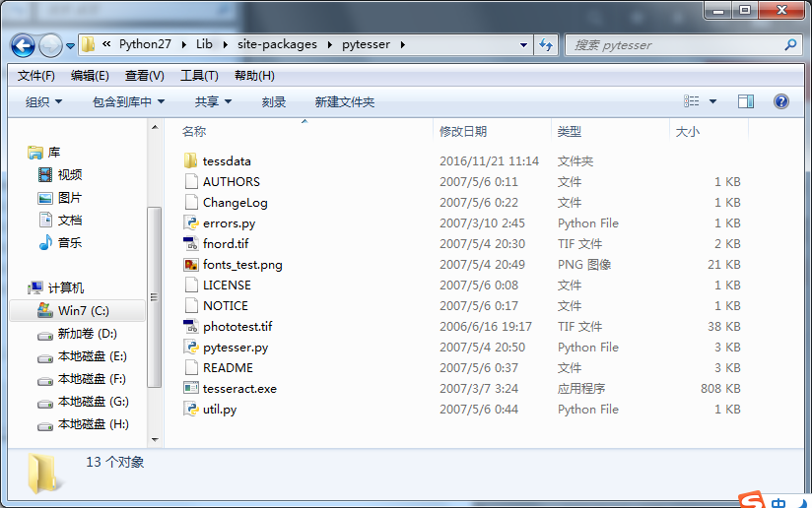This screenshot has height=508, width=812.
Task: Select 文档 library in navigation pane
Action: click(x=70, y=221)
